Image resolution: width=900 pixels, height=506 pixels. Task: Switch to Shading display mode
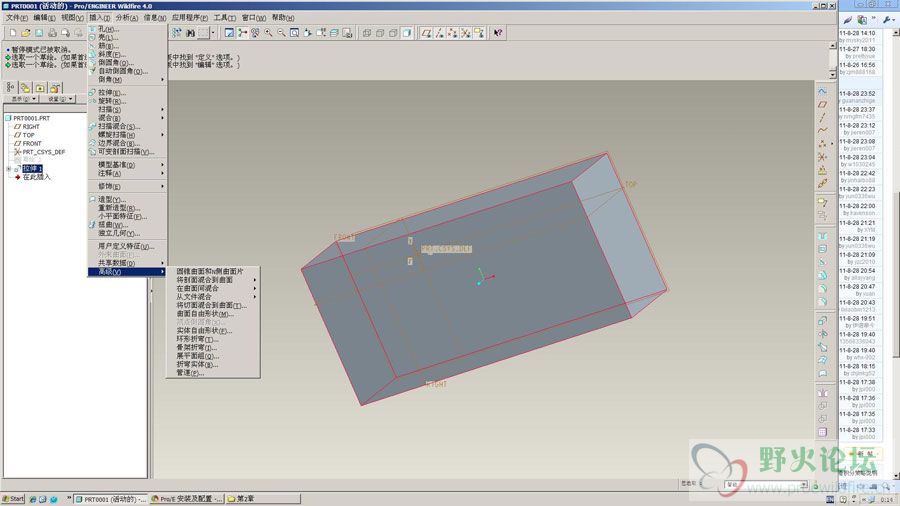406,33
